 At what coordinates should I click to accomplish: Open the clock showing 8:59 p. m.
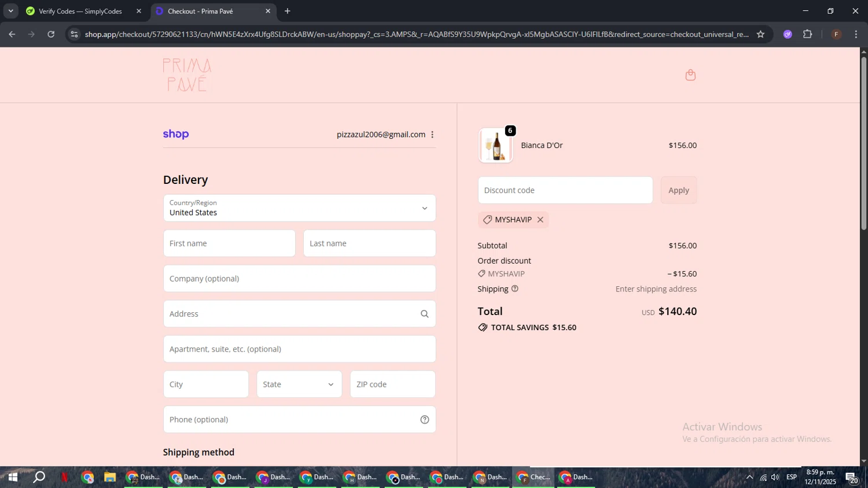point(821,477)
